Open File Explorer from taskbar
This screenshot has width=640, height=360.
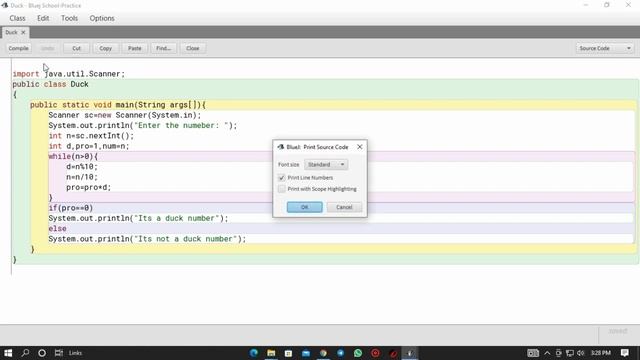tap(271, 353)
